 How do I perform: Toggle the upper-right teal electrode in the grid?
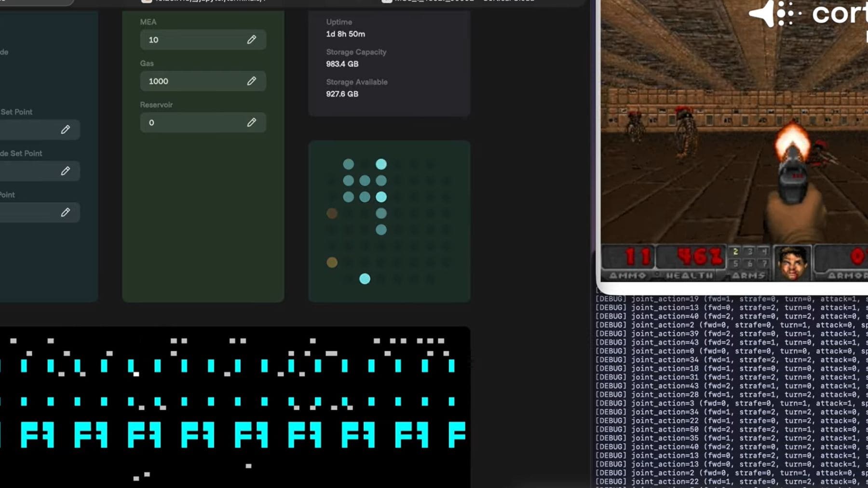(x=381, y=164)
